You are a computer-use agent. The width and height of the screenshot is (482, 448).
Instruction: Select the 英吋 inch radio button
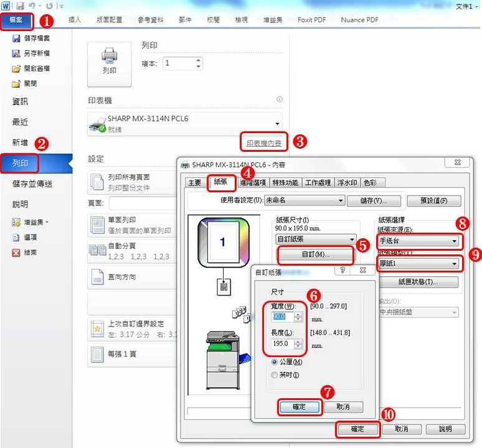pyautogui.click(x=275, y=375)
